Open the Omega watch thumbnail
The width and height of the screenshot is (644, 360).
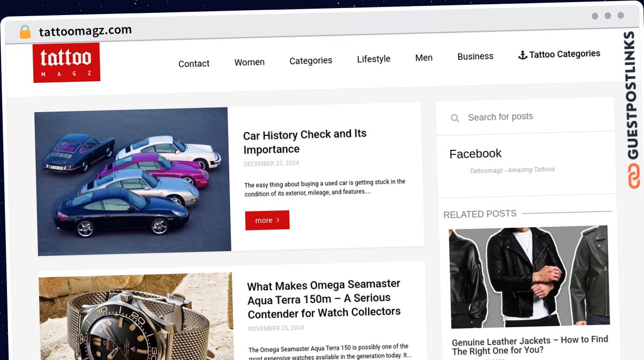[x=136, y=317]
